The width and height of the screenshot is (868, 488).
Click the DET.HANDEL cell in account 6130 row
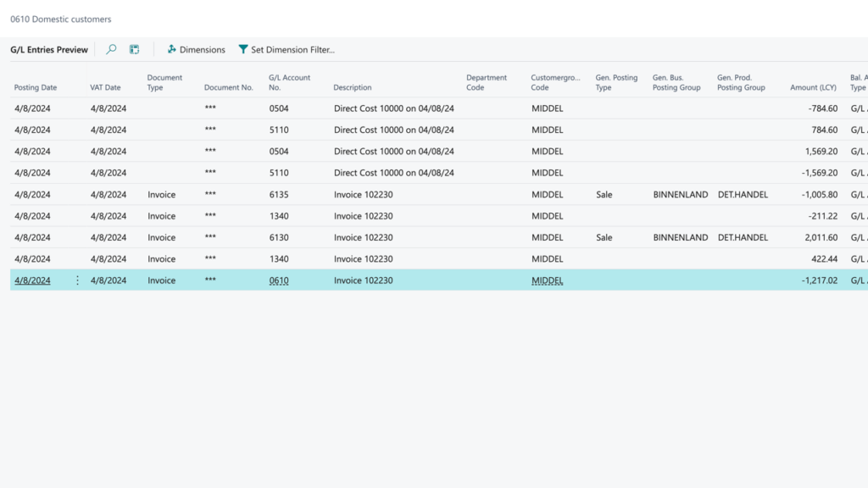click(743, 238)
